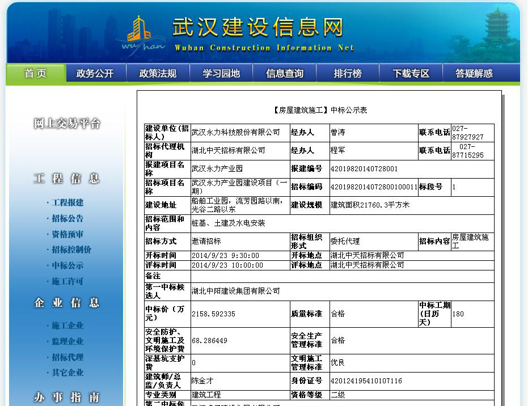Open the 中标公示 sidebar link
This screenshot has height=406, width=532.
(x=67, y=265)
